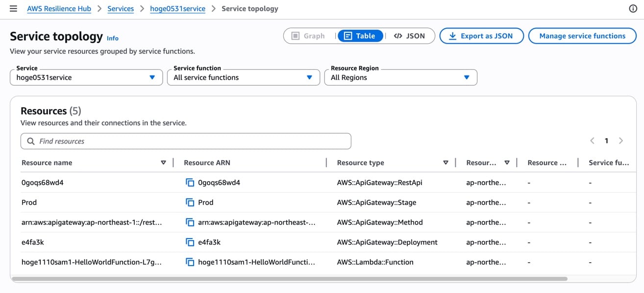Select page number 1
This screenshot has height=293, width=644.
coord(606,141)
